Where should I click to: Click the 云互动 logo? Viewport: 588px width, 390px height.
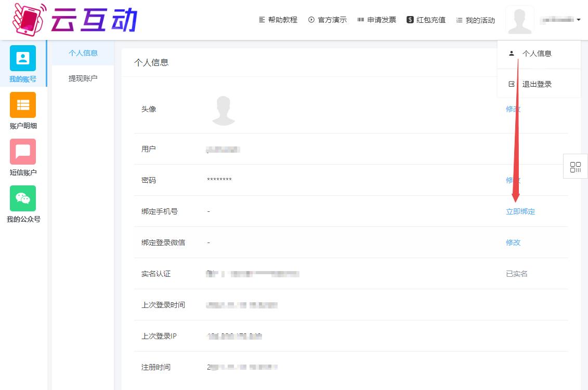pos(74,20)
